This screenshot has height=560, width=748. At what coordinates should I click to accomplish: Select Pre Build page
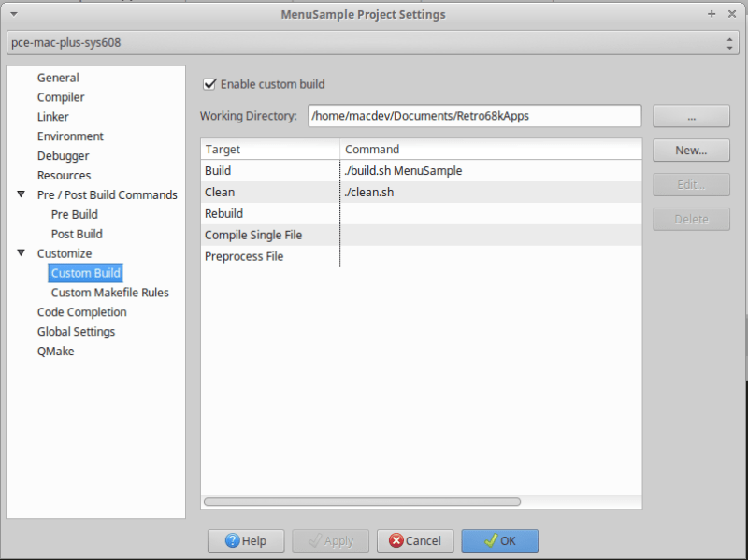[x=75, y=215]
